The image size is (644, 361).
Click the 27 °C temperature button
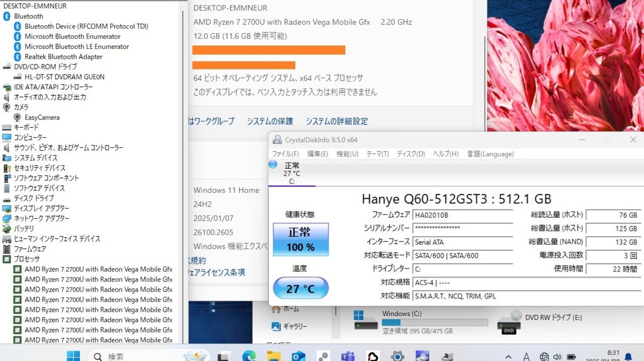[301, 289]
